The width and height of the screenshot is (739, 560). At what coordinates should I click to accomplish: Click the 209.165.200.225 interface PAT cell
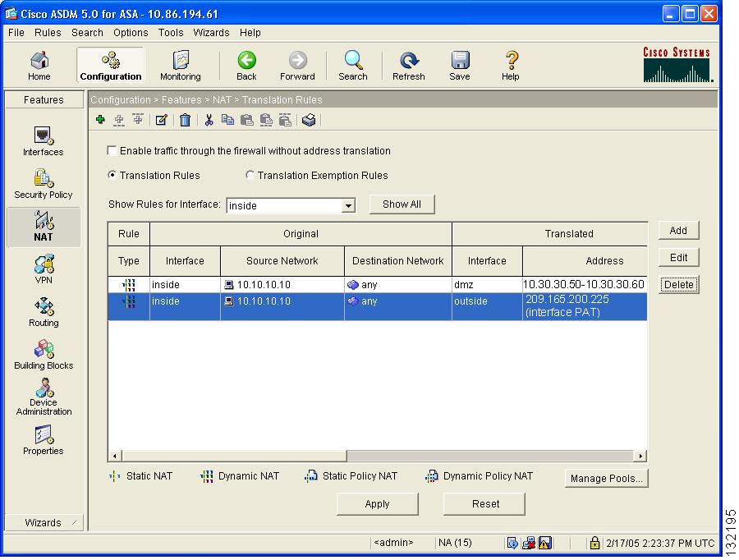[585, 306]
